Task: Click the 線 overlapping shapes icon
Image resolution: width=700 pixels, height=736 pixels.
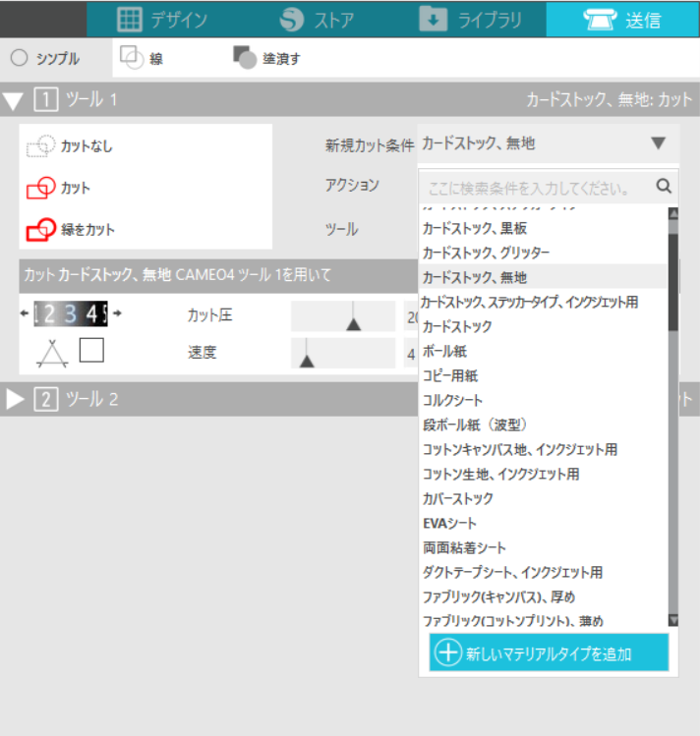Action: [131, 58]
